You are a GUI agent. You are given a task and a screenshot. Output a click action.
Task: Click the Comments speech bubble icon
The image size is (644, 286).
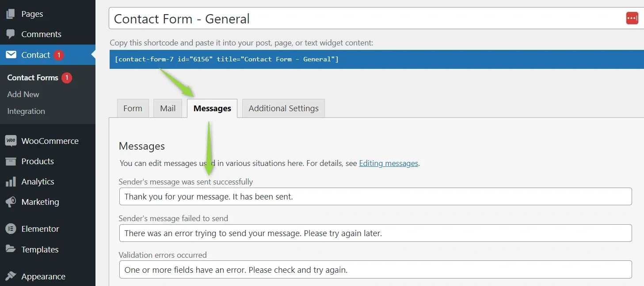[11, 34]
